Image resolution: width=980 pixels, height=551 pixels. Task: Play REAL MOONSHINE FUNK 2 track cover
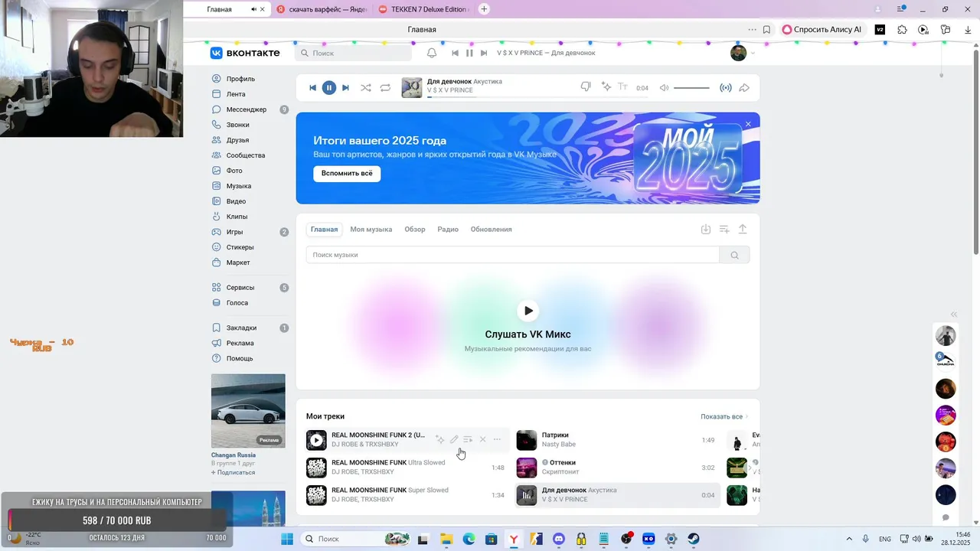point(316,440)
